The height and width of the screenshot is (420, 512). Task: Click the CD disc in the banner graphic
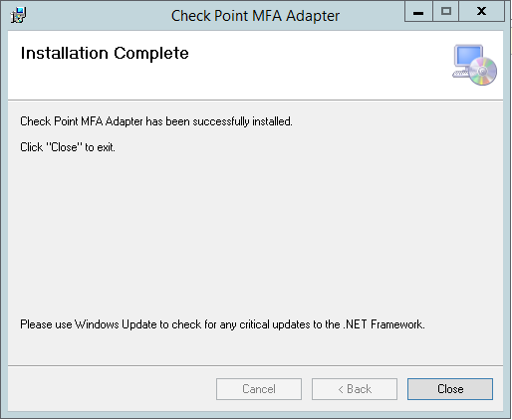coord(483,71)
